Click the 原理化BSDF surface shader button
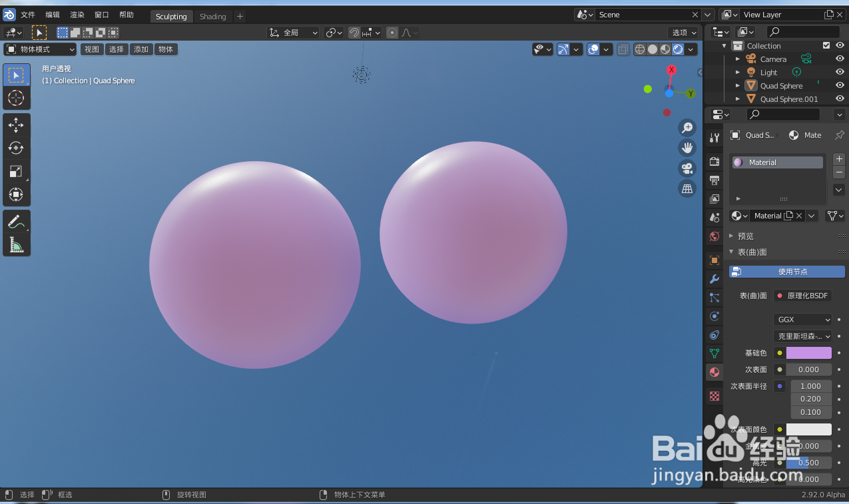 803,296
